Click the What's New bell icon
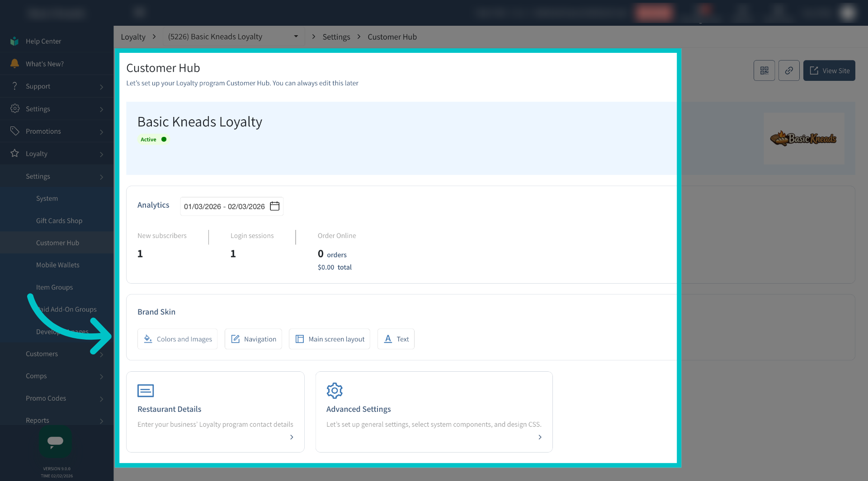Screen dimensions: 868x481 tap(14, 63)
